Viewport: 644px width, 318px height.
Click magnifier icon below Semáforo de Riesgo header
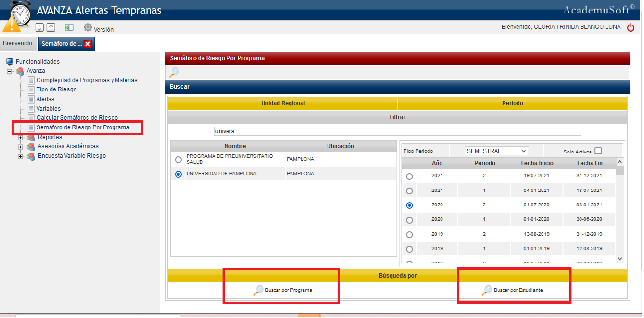[x=174, y=73]
